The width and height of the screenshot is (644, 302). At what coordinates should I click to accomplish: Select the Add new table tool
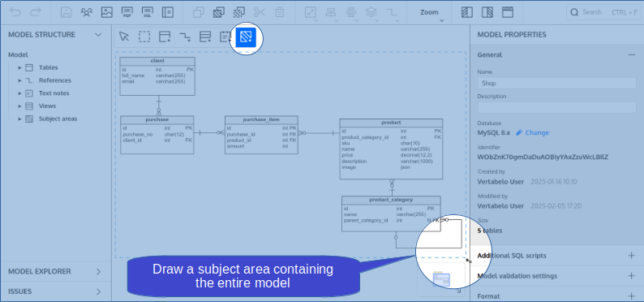click(x=165, y=37)
